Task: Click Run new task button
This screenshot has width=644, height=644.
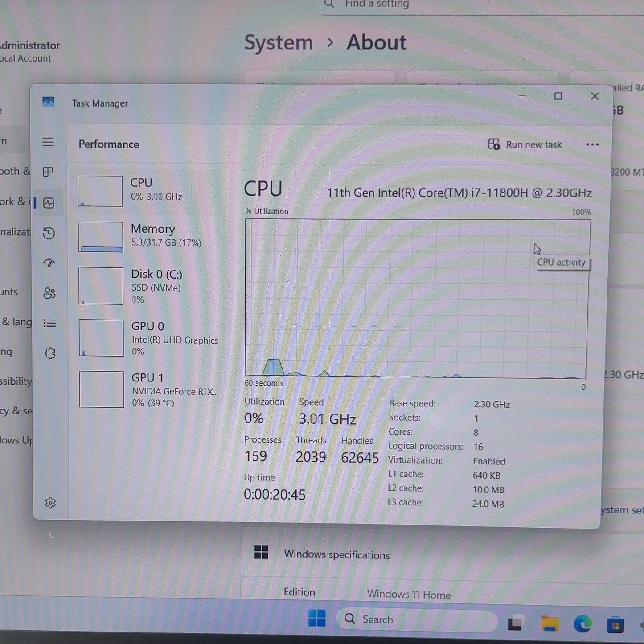Action: (525, 144)
